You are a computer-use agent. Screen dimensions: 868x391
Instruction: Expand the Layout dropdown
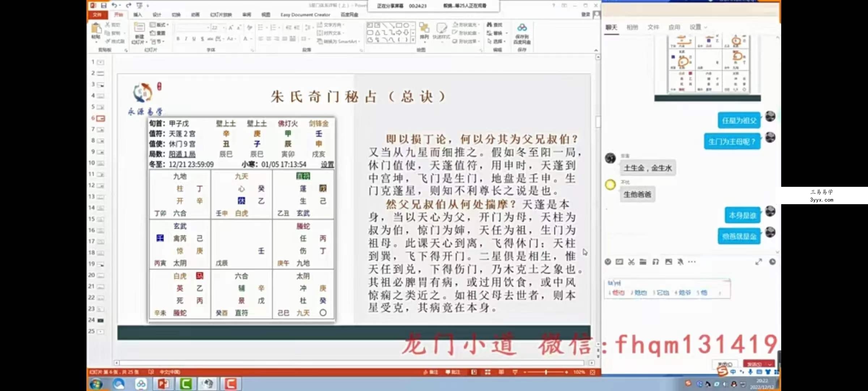(159, 25)
